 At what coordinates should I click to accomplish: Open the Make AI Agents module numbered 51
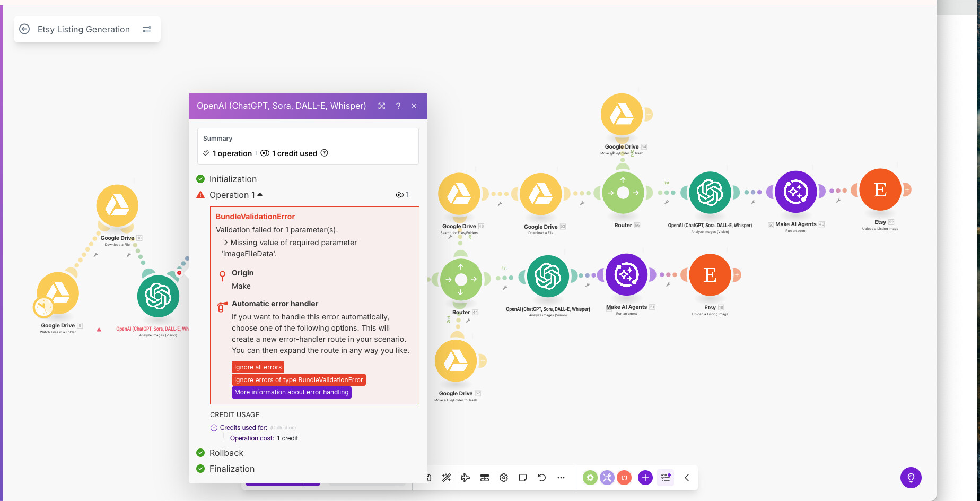(x=626, y=274)
